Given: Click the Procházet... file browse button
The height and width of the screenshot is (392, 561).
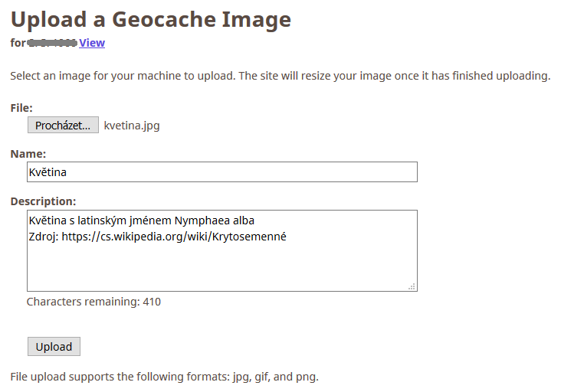Looking at the screenshot, I should (63, 125).
